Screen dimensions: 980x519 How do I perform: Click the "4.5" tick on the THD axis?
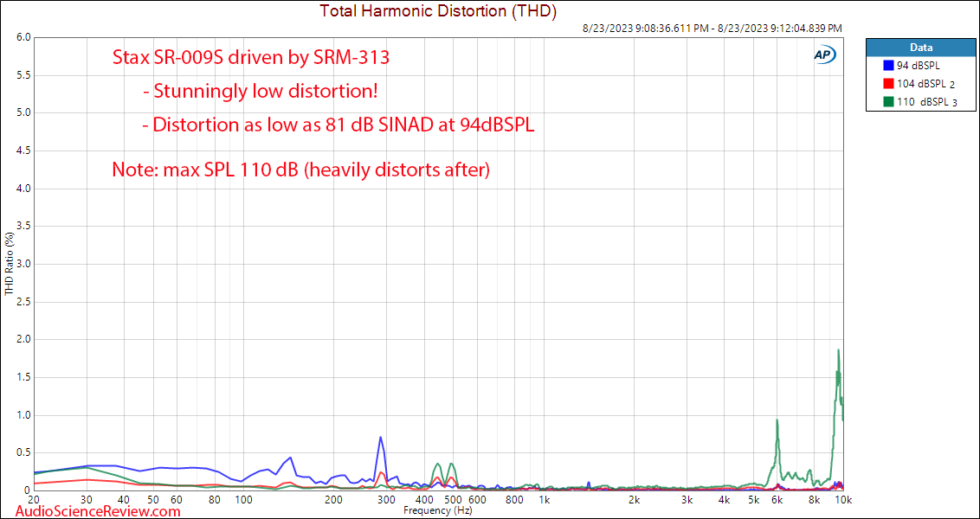click(x=23, y=151)
